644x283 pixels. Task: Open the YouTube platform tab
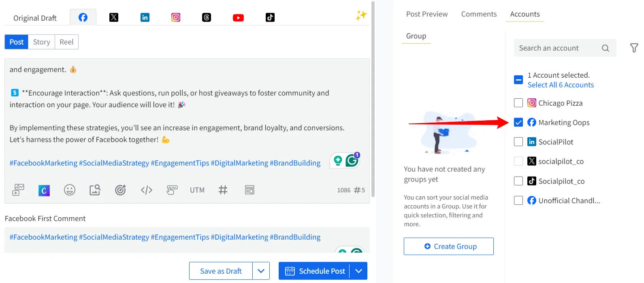[x=238, y=17]
